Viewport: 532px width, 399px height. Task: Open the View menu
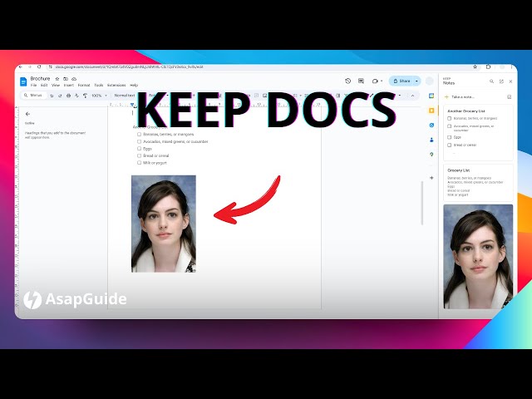point(56,85)
